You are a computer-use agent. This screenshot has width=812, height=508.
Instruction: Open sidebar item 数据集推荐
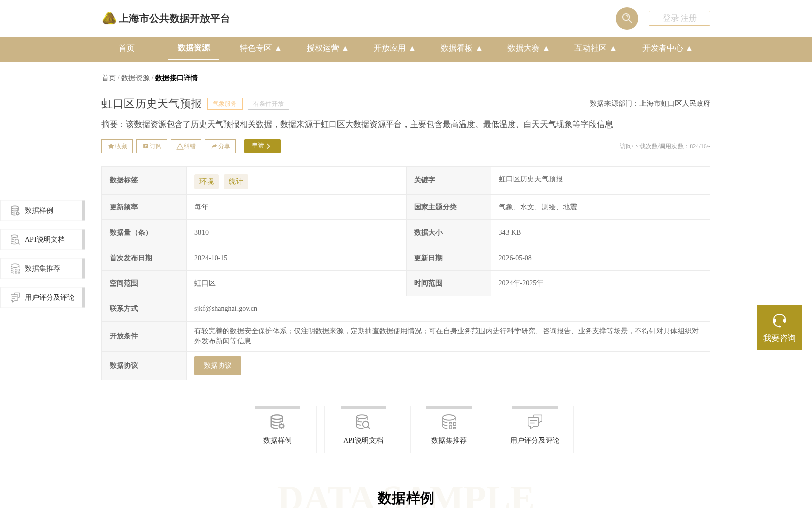point(43,268)
